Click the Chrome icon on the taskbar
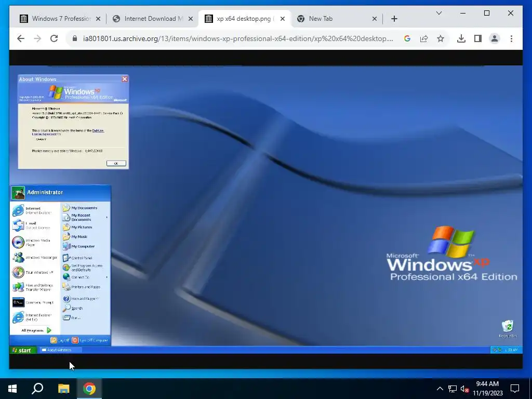 tap(89, 389)
